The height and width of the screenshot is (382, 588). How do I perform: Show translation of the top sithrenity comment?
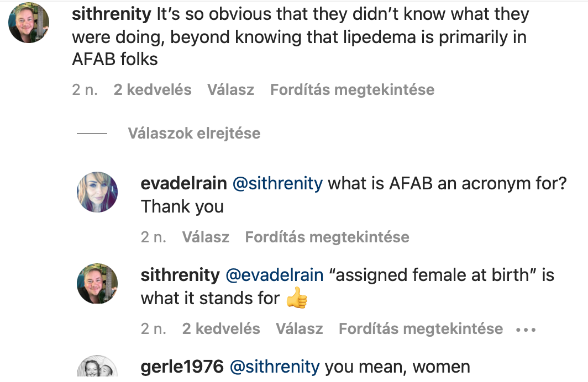point(352,89)
